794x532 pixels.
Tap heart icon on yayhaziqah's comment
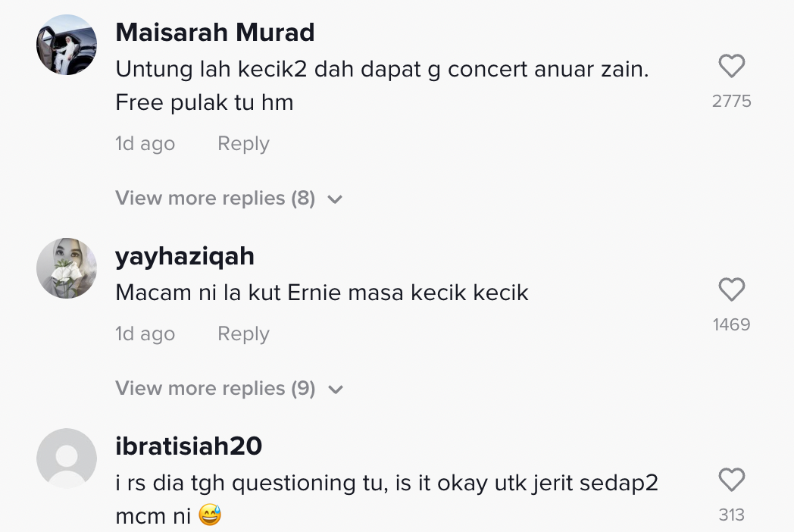pos(731,289)
